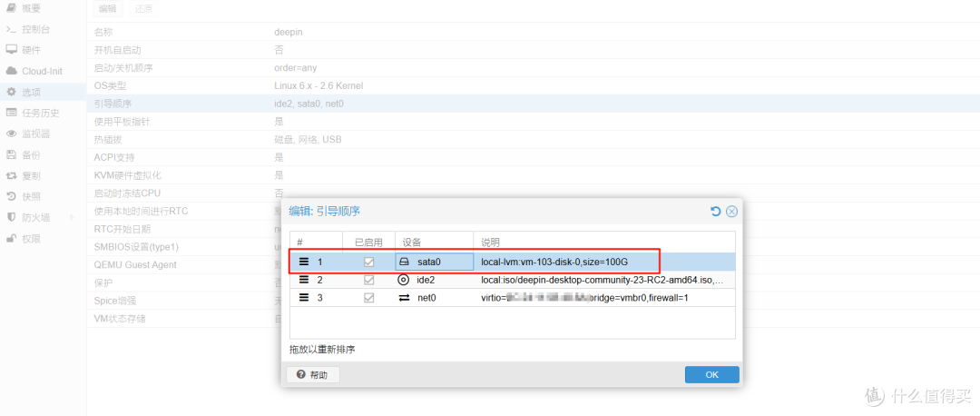Open the 快照 snapshots section
Screen dimensions: 980x416
click(44, 196)
